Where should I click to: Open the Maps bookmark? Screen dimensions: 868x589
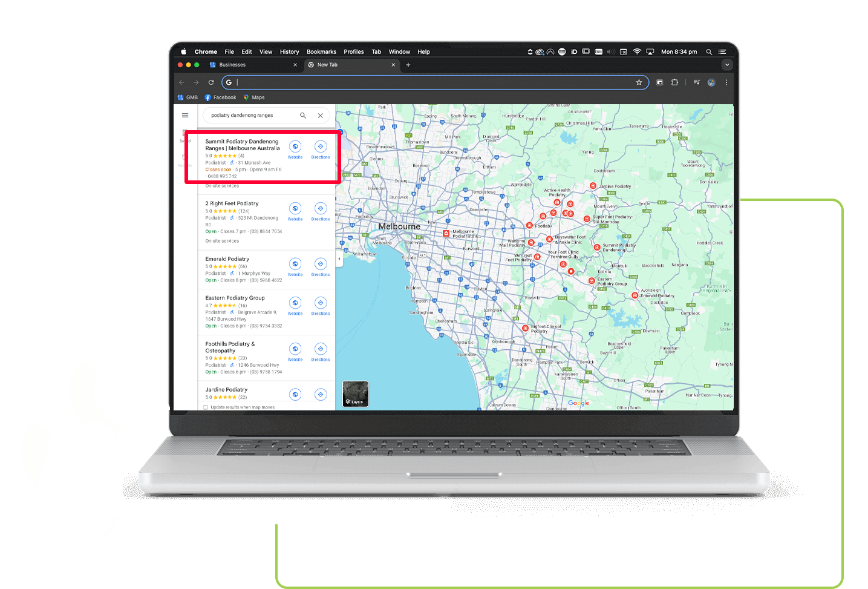pos(254,97)
